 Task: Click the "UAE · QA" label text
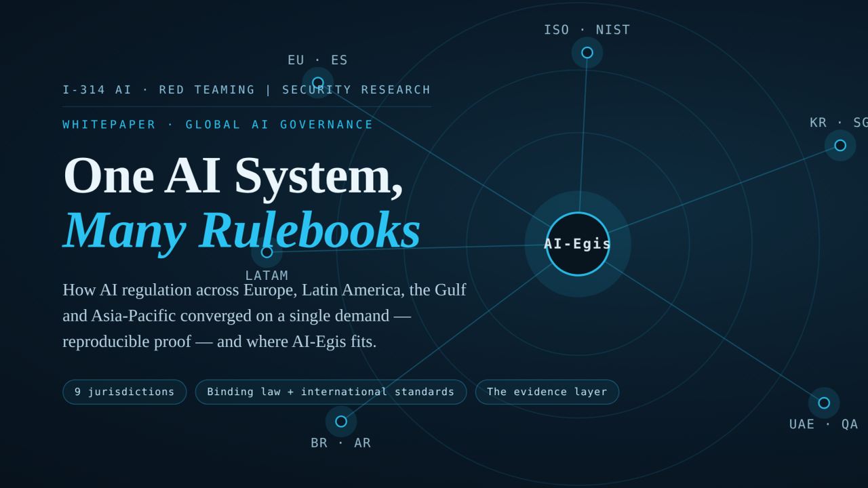824,424
